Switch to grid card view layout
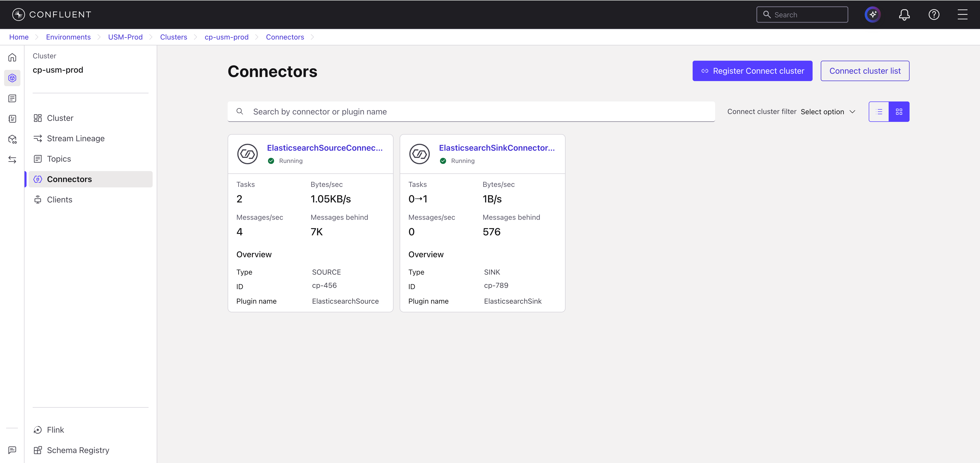 (899, 111)
